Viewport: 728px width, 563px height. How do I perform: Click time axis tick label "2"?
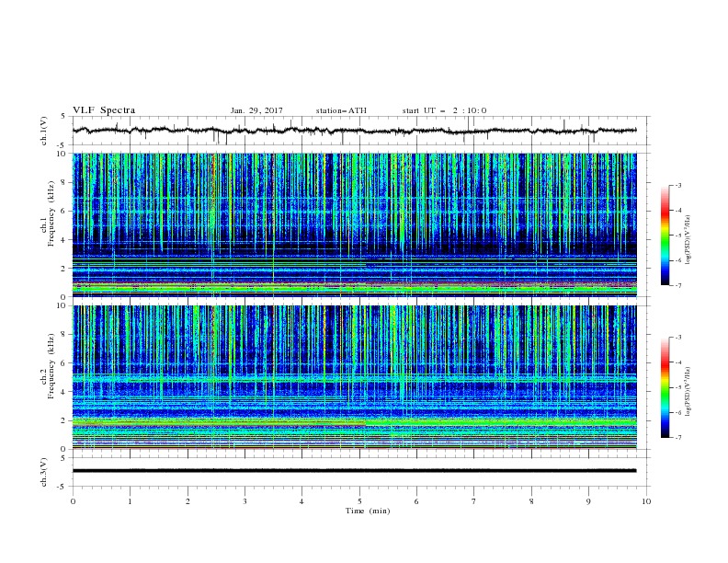pos(188,501)
